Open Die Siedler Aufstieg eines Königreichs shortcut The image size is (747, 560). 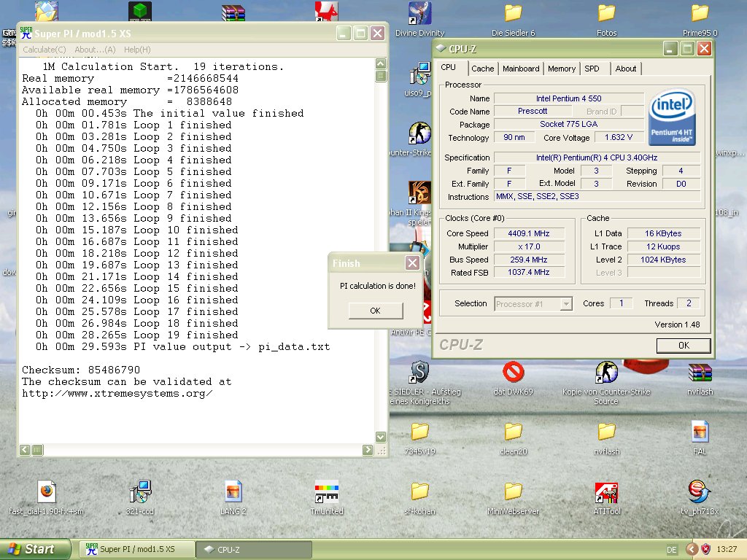(419, 372)
